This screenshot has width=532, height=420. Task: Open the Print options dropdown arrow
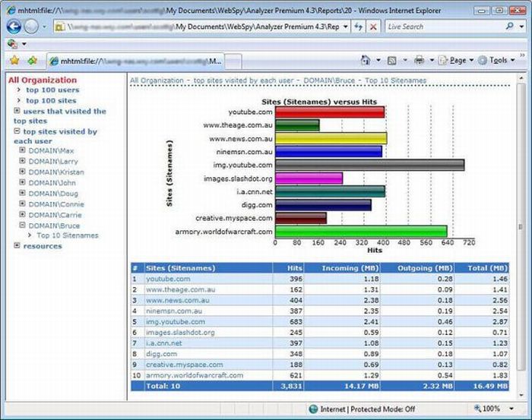click(x=432, y=61)
